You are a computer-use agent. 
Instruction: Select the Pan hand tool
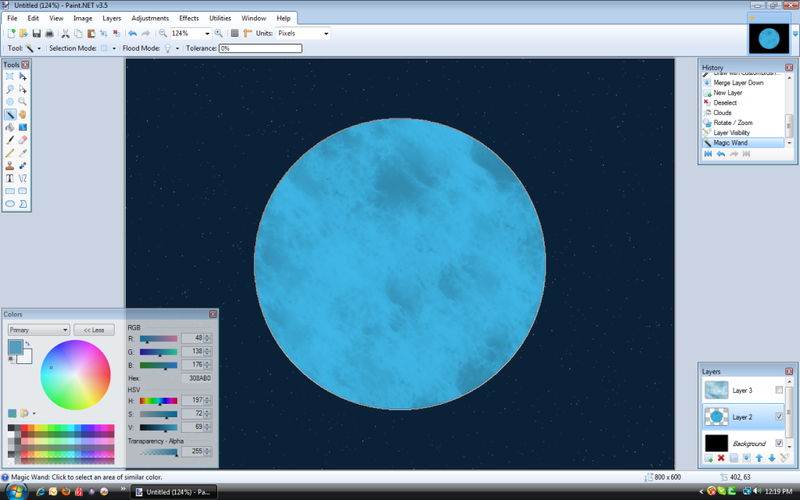(x=23, y=114)
